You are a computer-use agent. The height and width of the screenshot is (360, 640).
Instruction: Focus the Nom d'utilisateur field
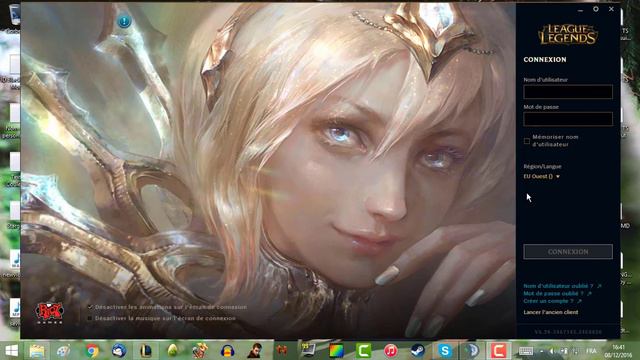(568, 92)
